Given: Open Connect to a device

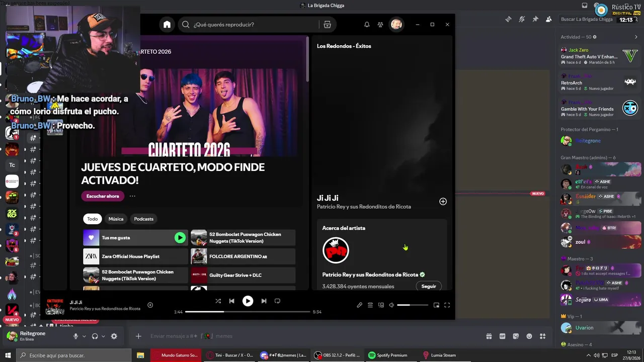Looking at the screenshot, I should (x=381, y=305).
